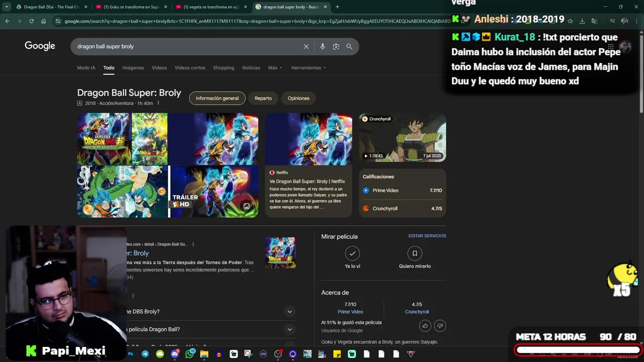Like the movie with thumbs up
The width and height of the screenshot is (644, 362).
pyautogui.click(x=425, y=326)
